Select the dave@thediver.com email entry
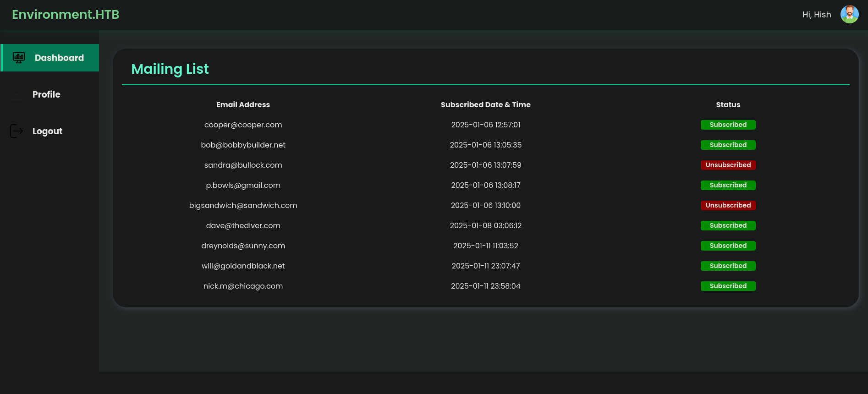 tap(243, 225)
